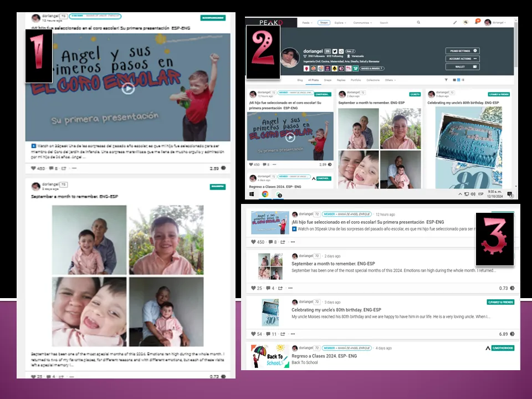Click the 'Celebrating my uncle's 80th birthday' title in list view
The height and width of the screenshot is (399, 532).
click(336, 310)
